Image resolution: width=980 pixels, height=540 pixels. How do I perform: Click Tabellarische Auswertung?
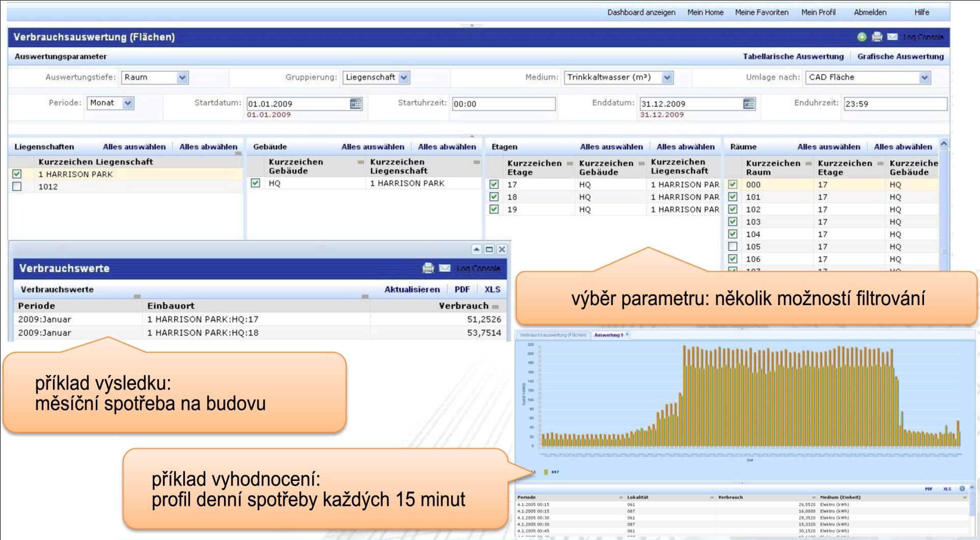pos(793,57)
